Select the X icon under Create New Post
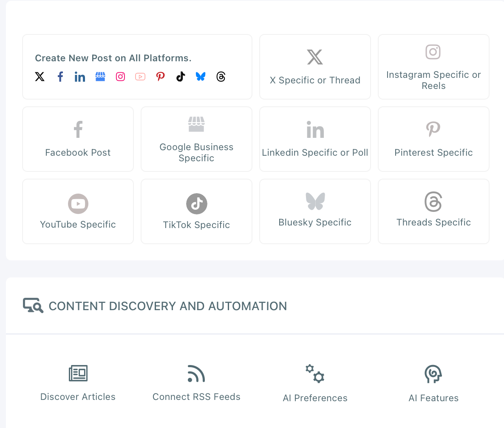 pyautogui.click(x=40, y=77)
